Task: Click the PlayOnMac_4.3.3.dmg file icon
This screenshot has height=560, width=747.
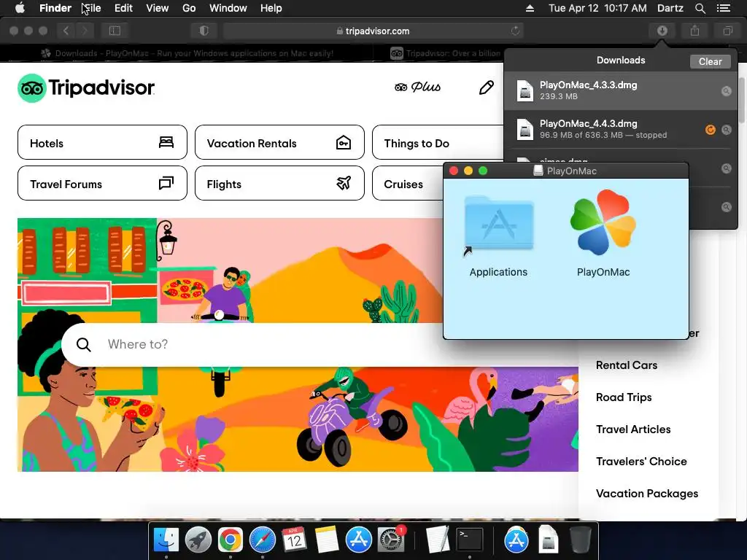Action: tap(525, 90)
